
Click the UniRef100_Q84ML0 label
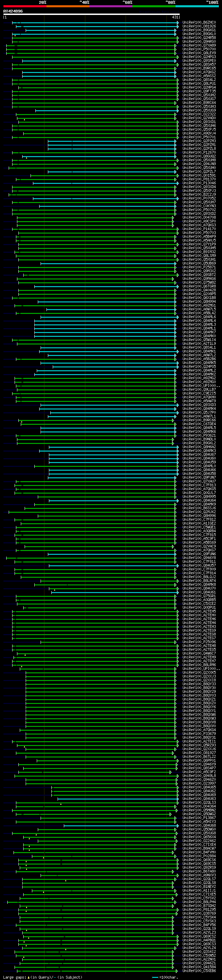199,465
